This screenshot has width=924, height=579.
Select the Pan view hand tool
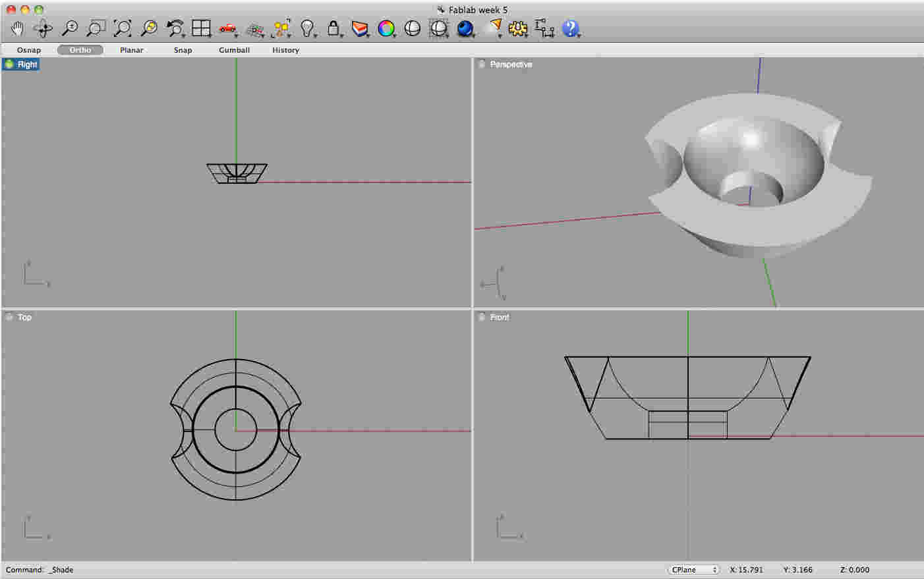[18, 28]
